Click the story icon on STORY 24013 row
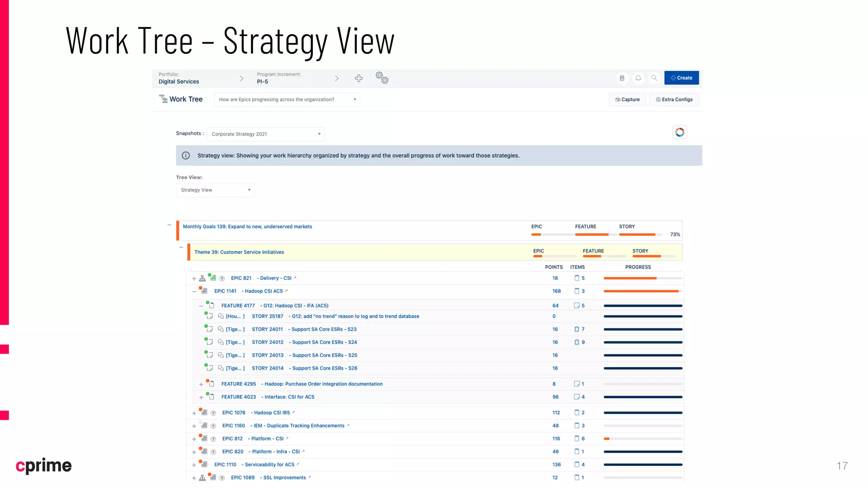 [209, 355]
